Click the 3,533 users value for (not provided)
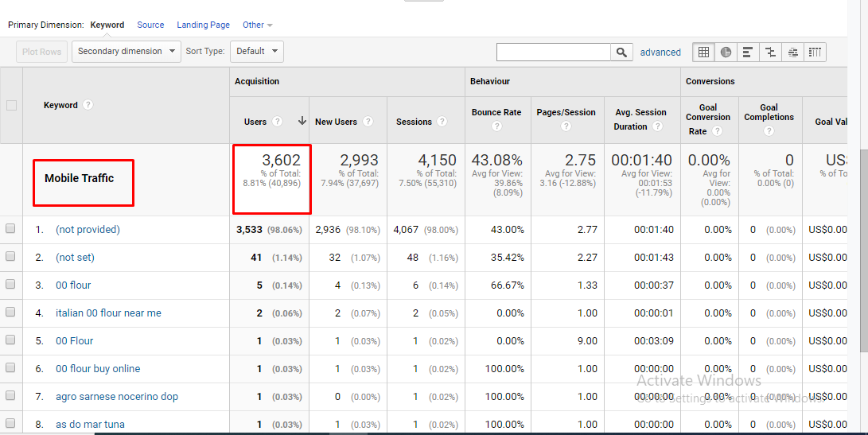 coord(249,229)
